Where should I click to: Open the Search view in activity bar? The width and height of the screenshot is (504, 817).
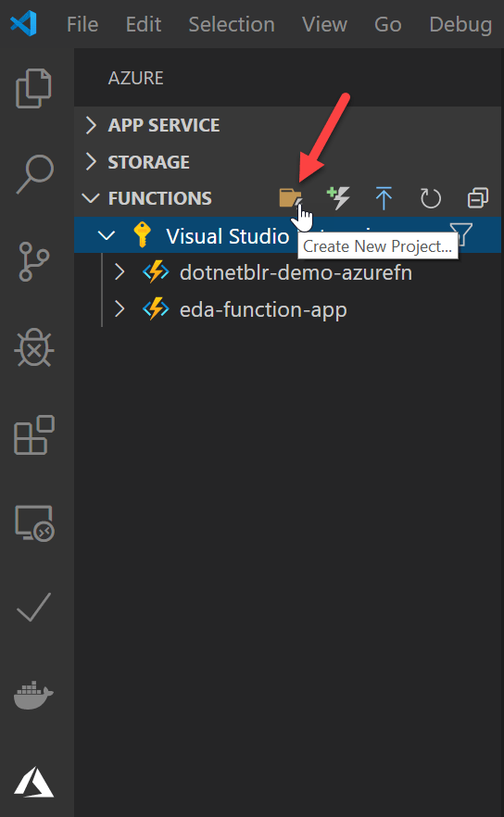click(35, 174)
